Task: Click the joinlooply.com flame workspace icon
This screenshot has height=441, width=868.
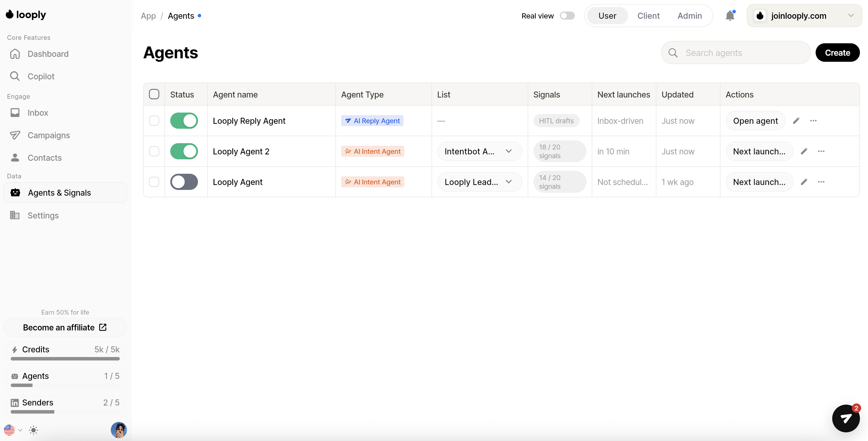Action: [759, 16]
